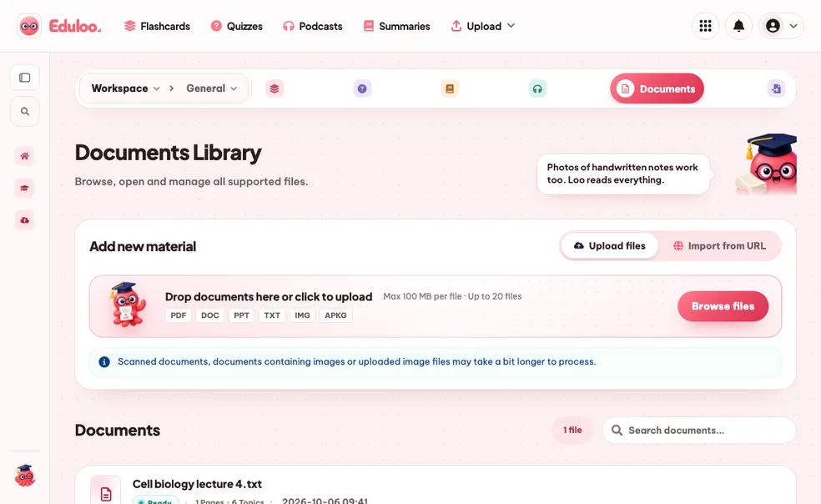
Task: Select the flashcards stack icon in workspace bar
Action: tap(275, 88)
